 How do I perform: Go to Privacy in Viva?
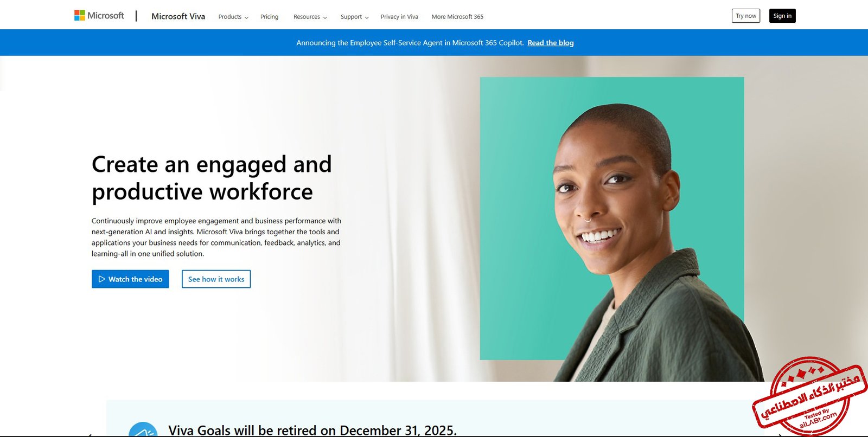[399, 17]
